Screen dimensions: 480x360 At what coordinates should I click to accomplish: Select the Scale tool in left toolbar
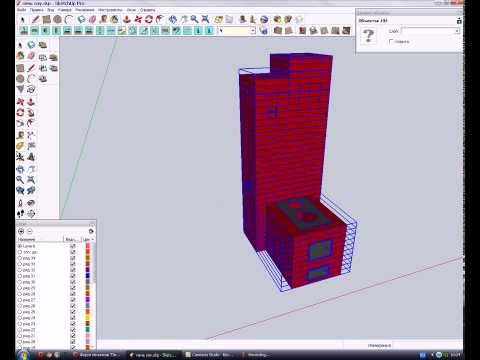click(x=21, y=123)
